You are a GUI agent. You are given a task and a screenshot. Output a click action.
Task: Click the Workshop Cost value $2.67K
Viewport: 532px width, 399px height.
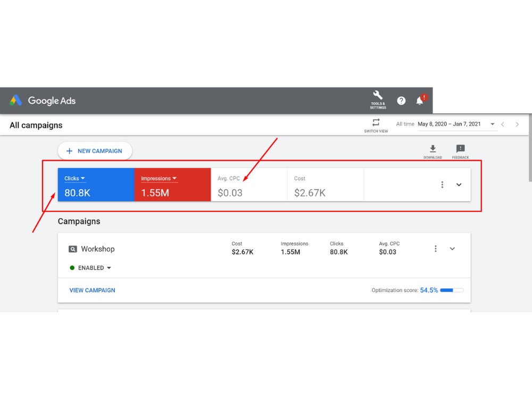click(243, 252)
